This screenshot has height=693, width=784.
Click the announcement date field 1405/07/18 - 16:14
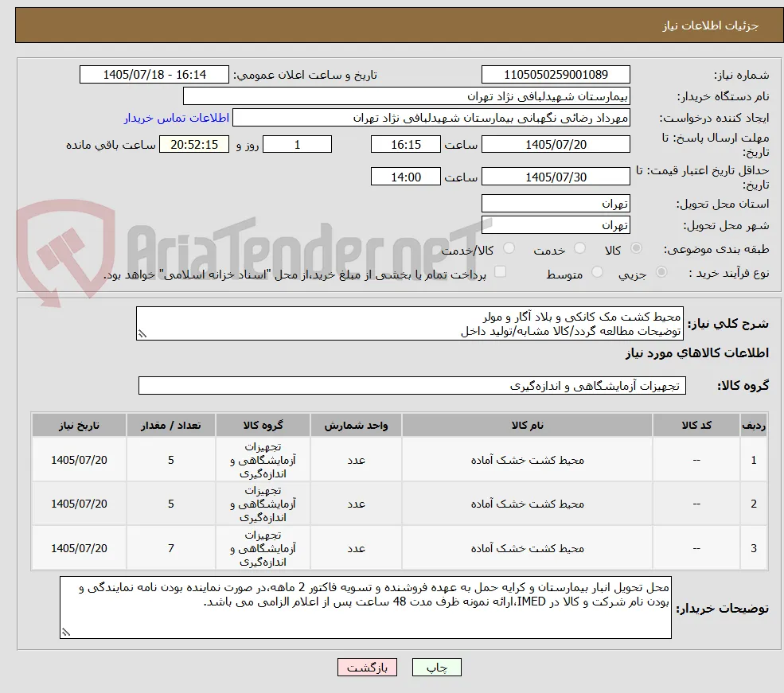(154, 75)
